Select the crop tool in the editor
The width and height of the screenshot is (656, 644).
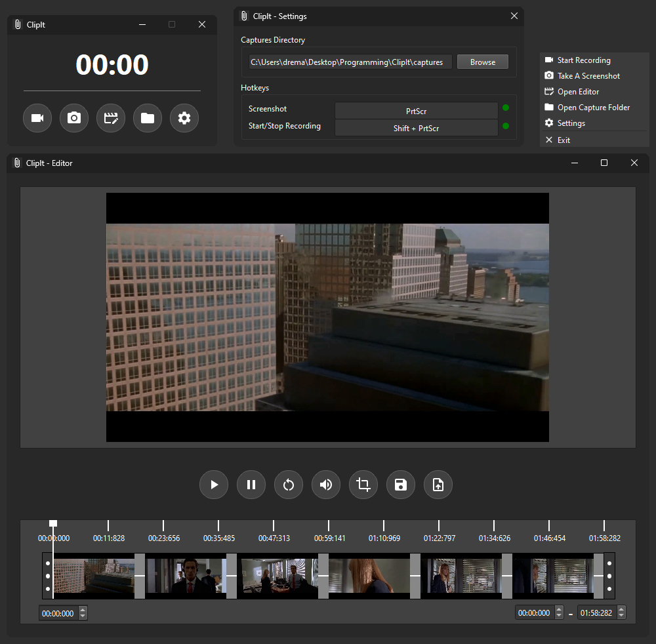tap(363, 485)
